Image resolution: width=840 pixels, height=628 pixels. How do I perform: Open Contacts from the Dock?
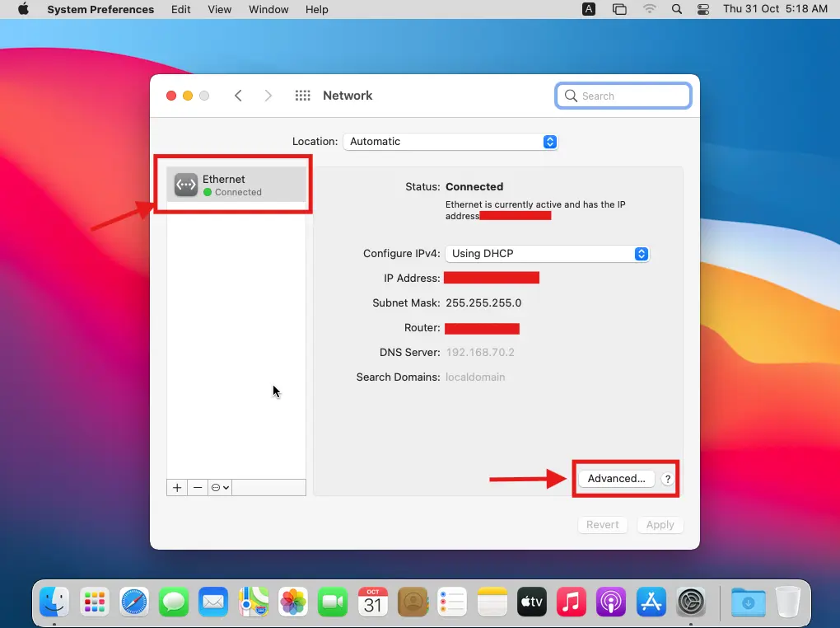(x=413, y=602)
